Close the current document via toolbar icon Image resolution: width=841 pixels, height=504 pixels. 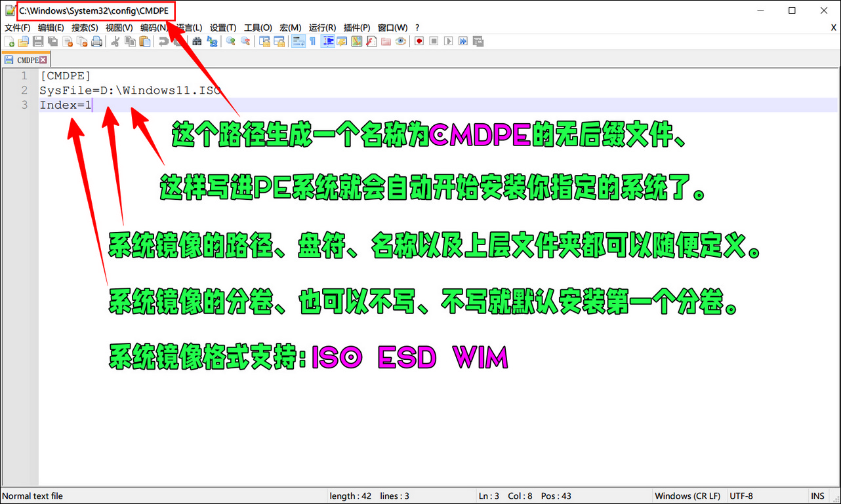pyautogui.click(x=68, y=41)
